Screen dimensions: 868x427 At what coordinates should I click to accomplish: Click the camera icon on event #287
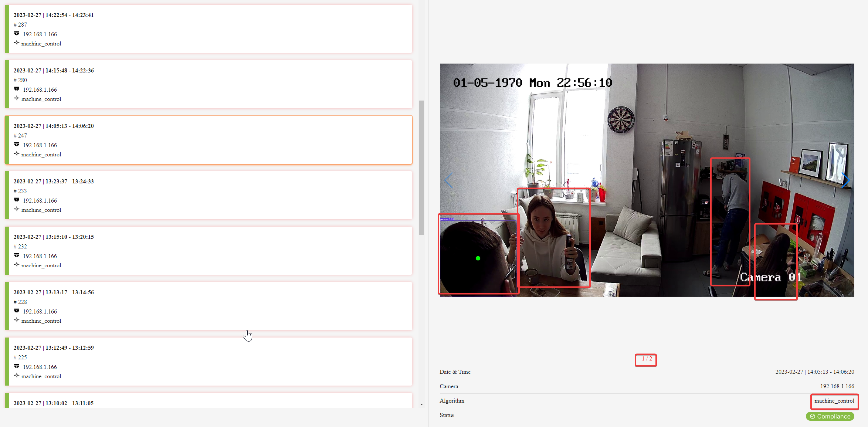tap(17, 33)
